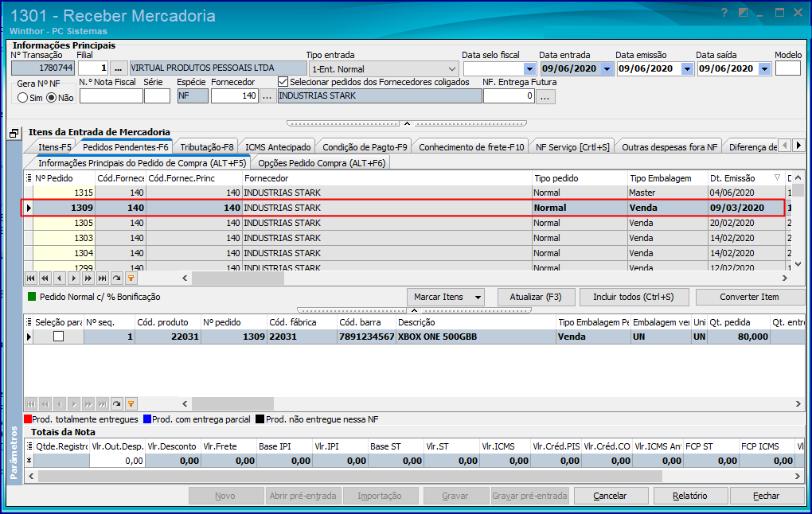Viewport: 812px width, 514px height.
Task: Open the Tipo entrada dropdown
Action: (x=452, y=69)
